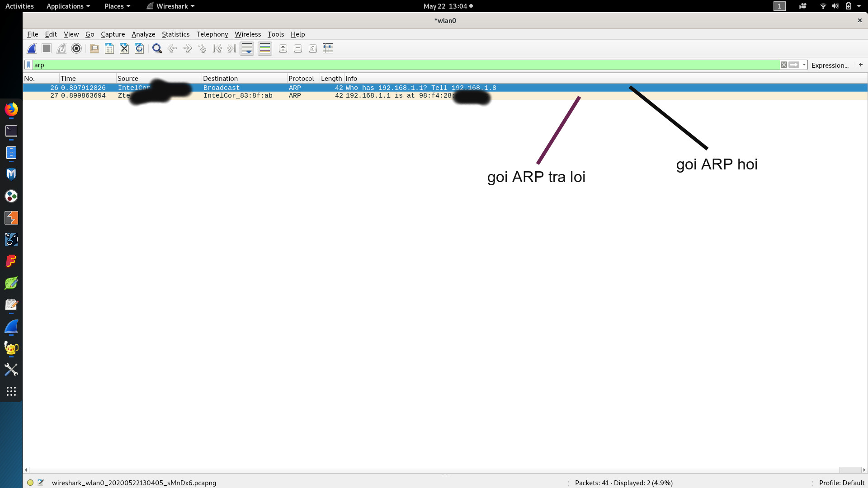The image size is (868, 488).
Task: Sort by the Source column header
Action: point(159,79)
